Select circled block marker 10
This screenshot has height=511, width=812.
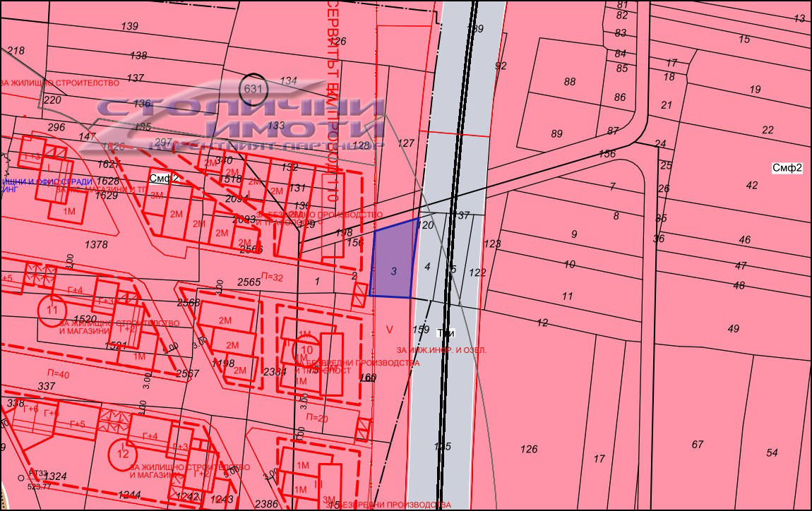(x=306, y=349)
